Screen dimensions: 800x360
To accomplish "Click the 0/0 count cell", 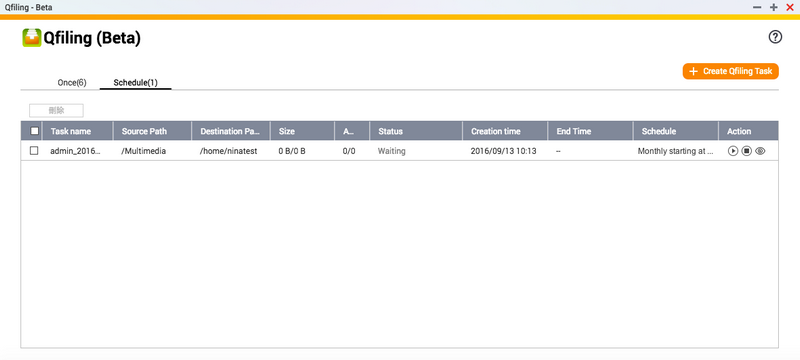I will [x=349, y=151].
